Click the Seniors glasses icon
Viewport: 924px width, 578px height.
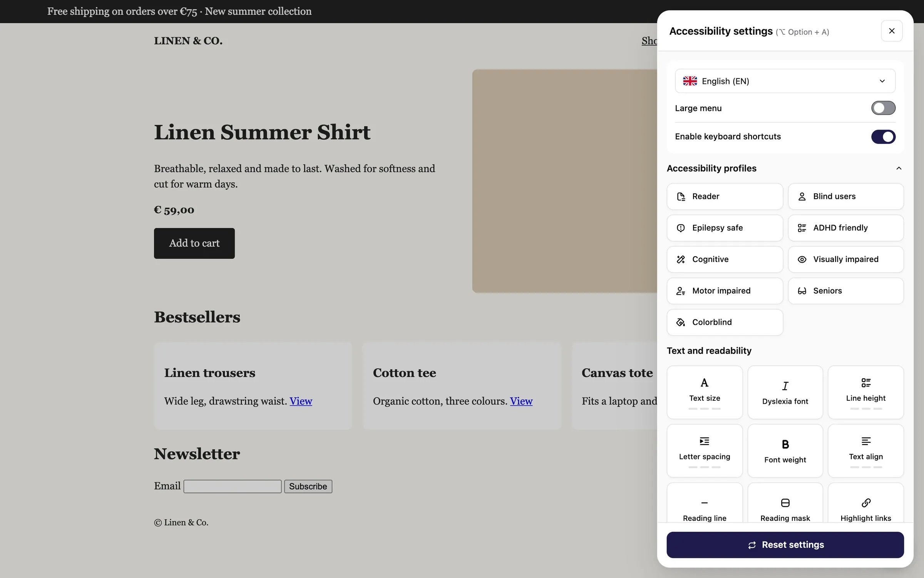(802, 291)
